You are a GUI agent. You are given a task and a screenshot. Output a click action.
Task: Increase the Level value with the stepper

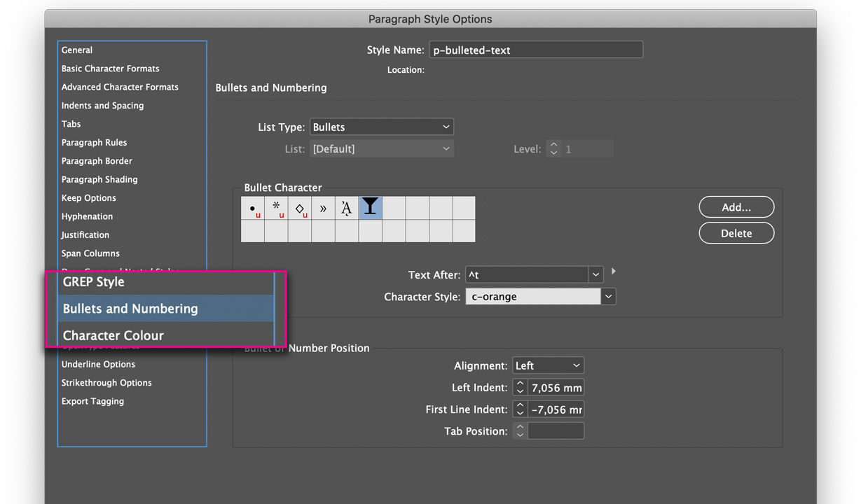pos(553,145)
